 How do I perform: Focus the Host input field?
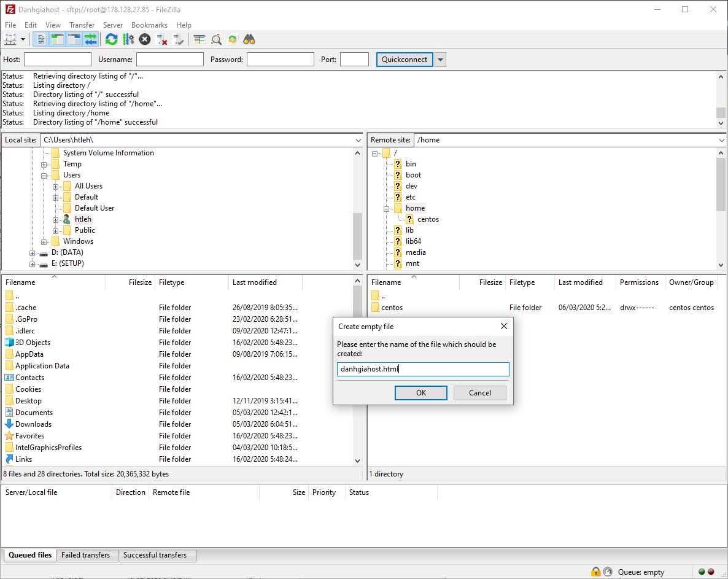[58, 60]
